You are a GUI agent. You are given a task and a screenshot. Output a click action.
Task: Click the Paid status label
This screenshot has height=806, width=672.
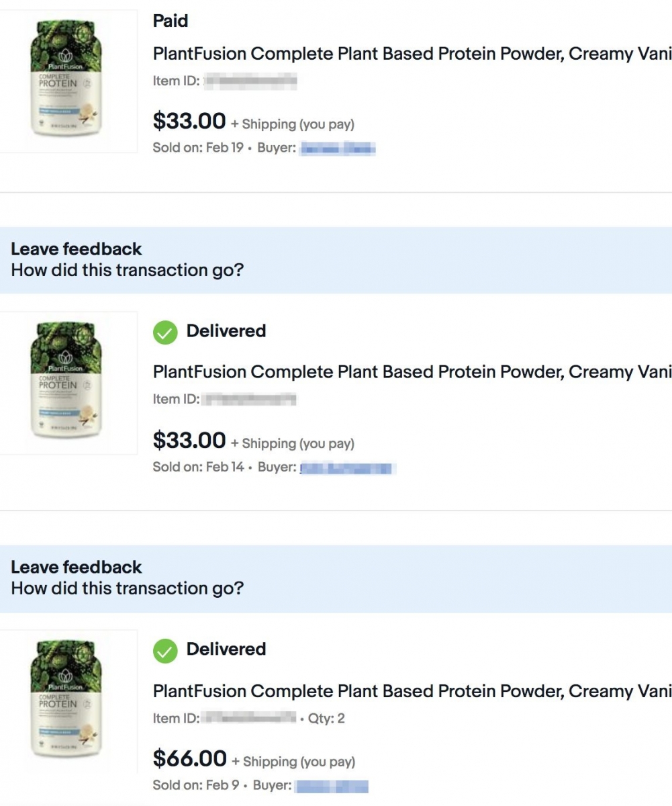[171, 21]
